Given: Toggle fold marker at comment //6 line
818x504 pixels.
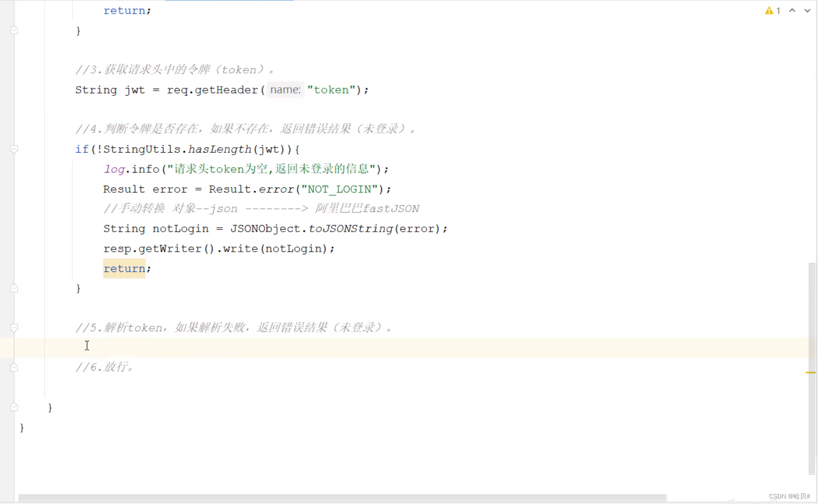Looking at the screenshot, I should pyautogui.click(x=14, y=368).
